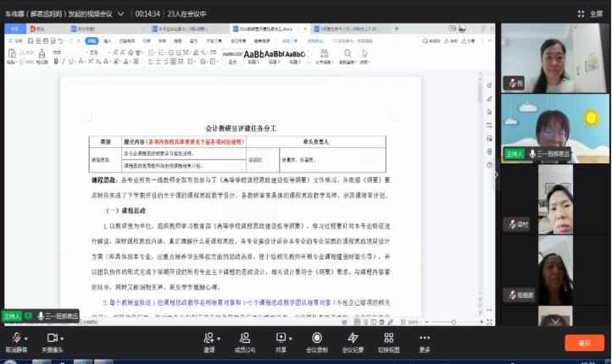Viewport: 612px width, 364px height.
Task: Expand the meeting title info dropdown arrow
Action: pos(125,14)
